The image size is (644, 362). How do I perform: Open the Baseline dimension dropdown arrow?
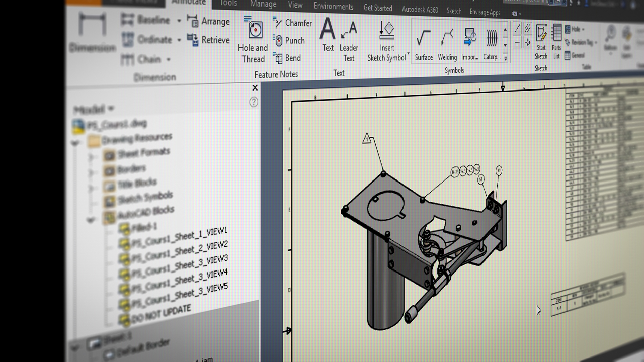pos(179,20)
